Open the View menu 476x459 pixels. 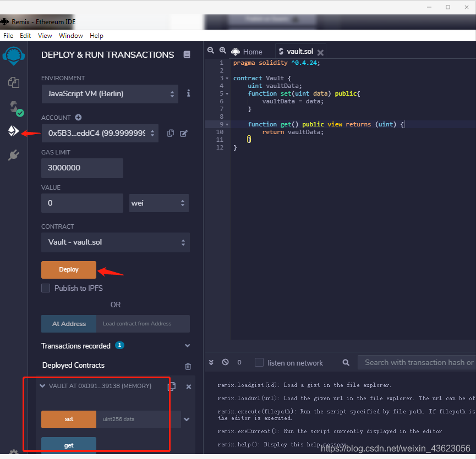coord(45,36)
